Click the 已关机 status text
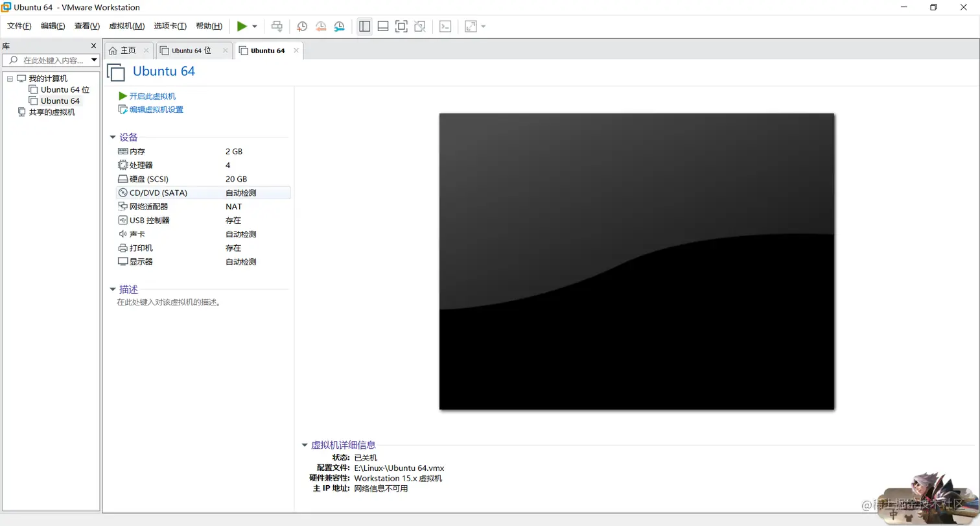Viewport: 980px width, 526px height. 366,458
